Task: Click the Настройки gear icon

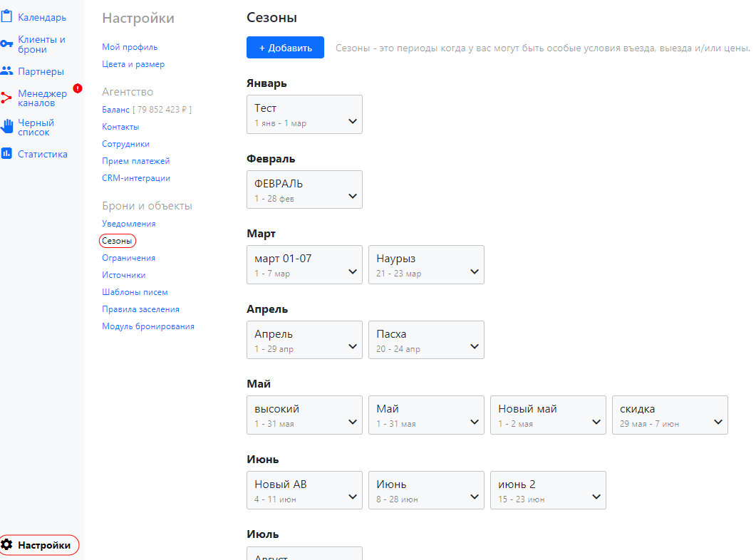Action: pyautogui.click(x=7, y=545)
